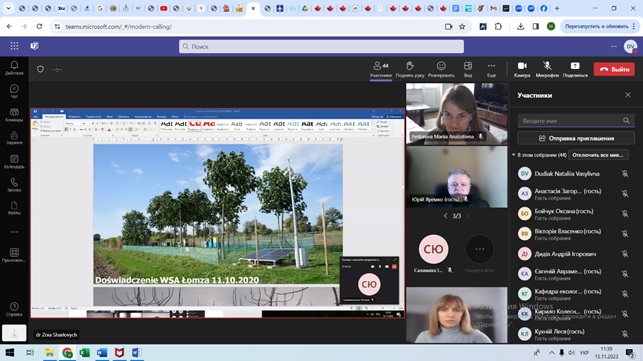643x361 pixels.
Task: Open the overflow participants ellipsis tile
Action: 479,249
